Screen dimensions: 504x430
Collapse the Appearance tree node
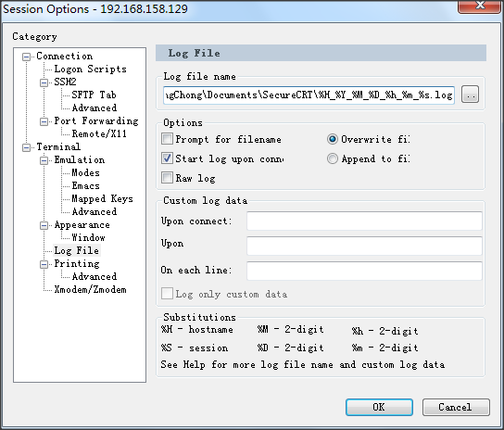(x=44, y=225)
